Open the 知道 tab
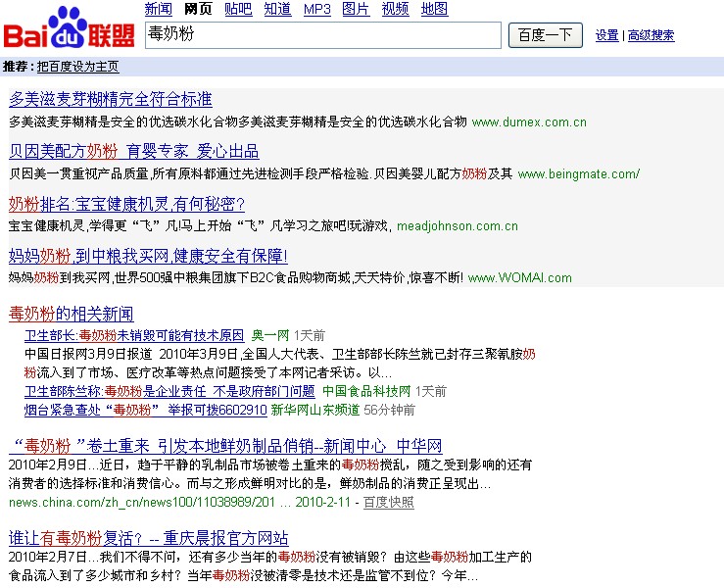This screenshot has width=724, height=588. click(277, 9)
